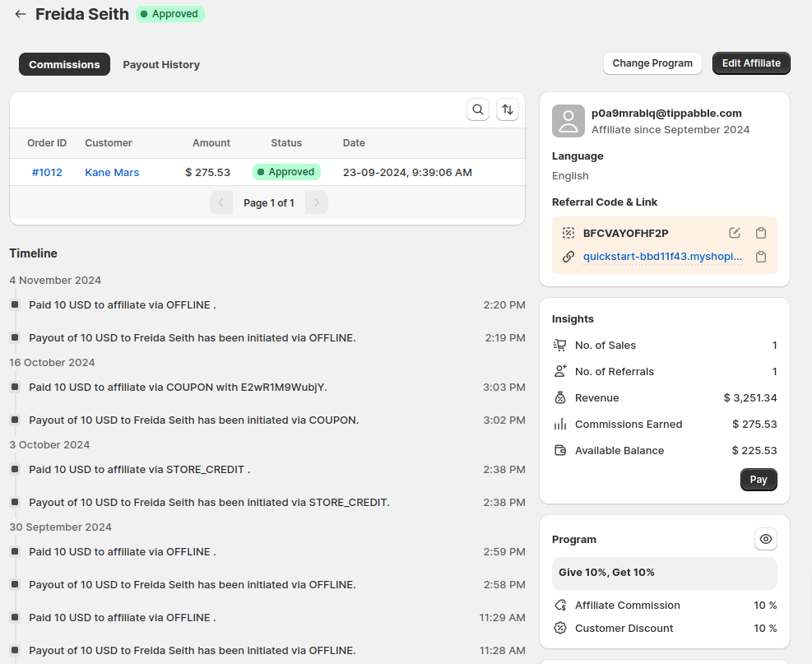The height and width of the screenshot is (664, 812).
Task: Edit referral code BFCVAYOFHF2P pencil icon
Action: point(735,233)
